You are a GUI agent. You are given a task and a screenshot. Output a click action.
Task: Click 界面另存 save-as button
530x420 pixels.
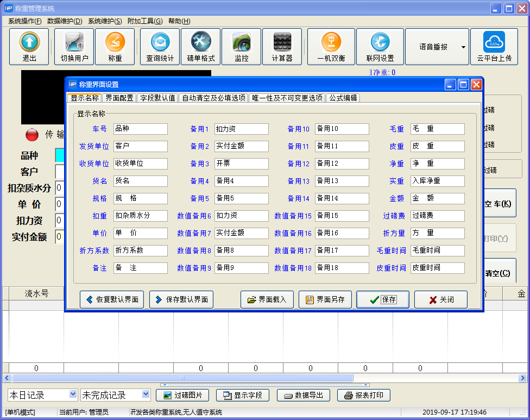point(325,299)
